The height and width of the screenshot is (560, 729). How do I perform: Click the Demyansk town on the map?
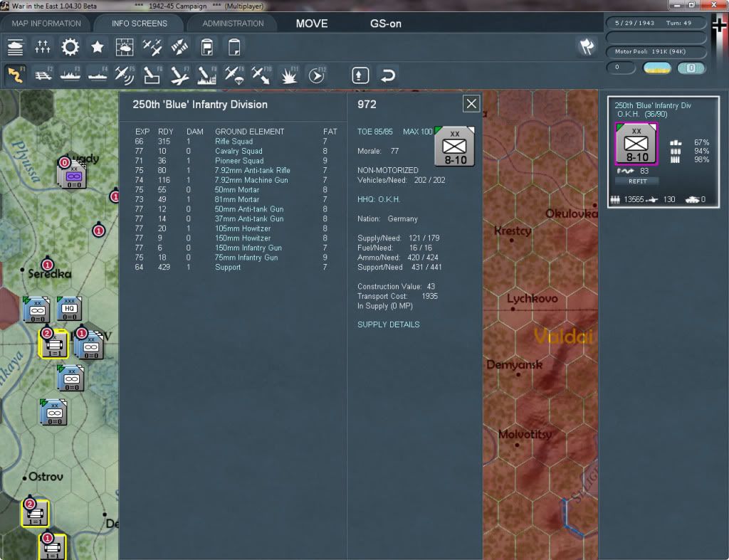515,365
